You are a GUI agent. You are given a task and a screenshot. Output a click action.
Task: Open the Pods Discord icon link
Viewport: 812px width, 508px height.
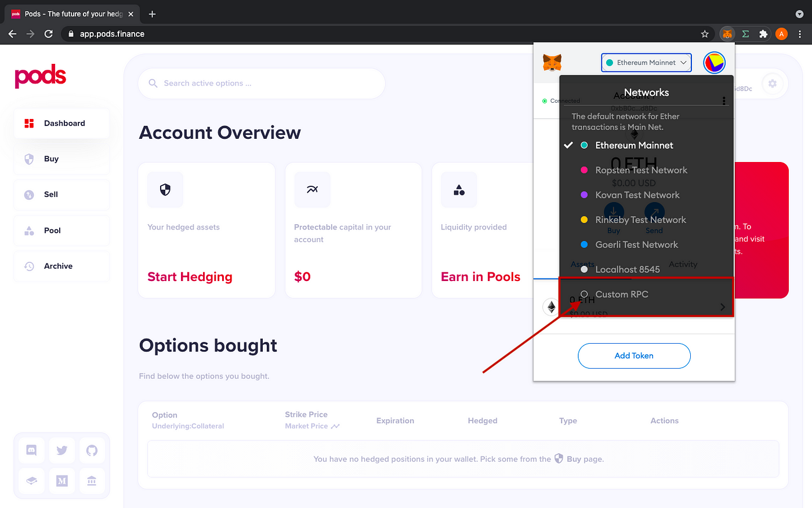tap(31, 450)
